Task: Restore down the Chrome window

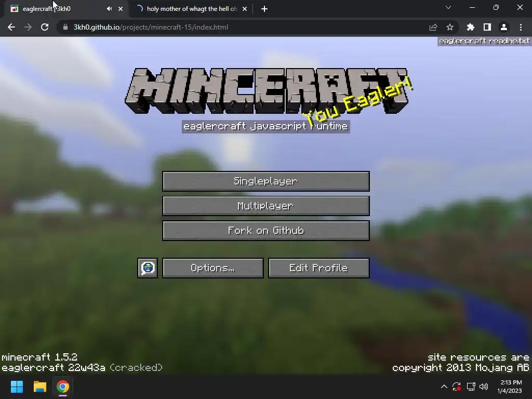Action: click(x=496, y=7)
